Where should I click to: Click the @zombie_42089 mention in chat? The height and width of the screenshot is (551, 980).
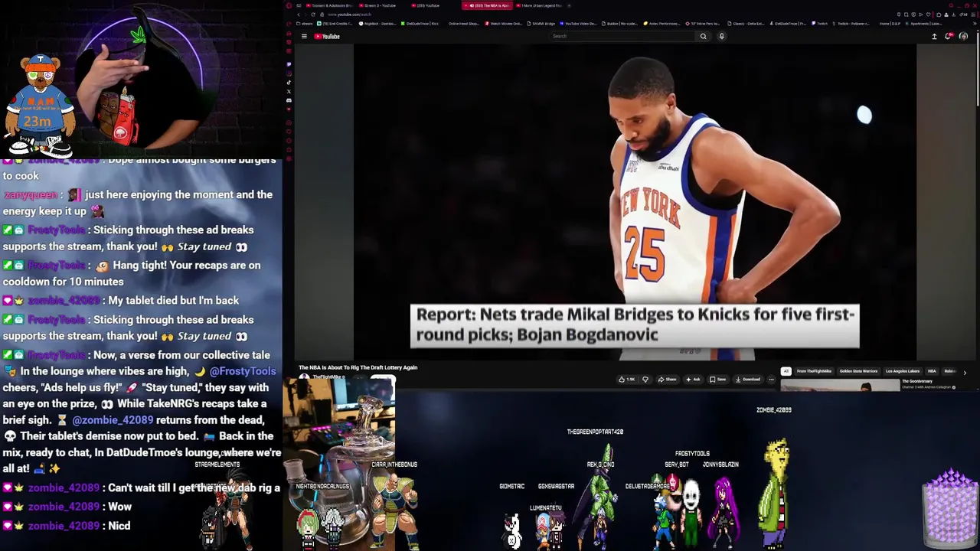pyautogui.click(x=113, y=419)
